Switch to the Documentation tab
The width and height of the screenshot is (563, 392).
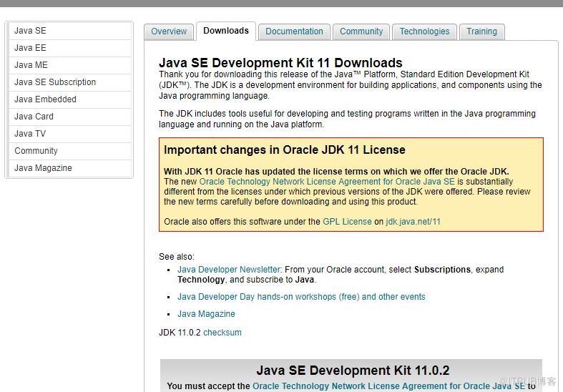coord(294,31)
